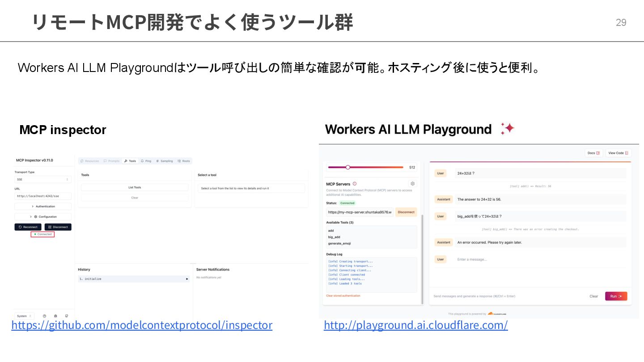Expand the Authentication section
The height and width of the screenshot is (362, 644).
pyautogui.click(x=43, y=206)
